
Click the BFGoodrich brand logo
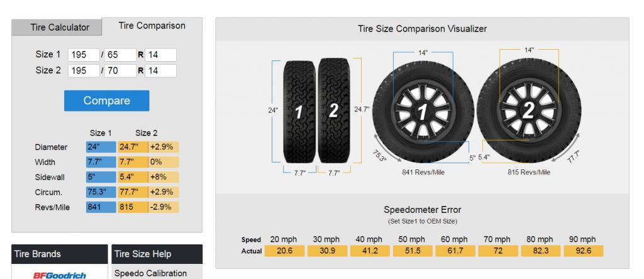pos(60,275)
